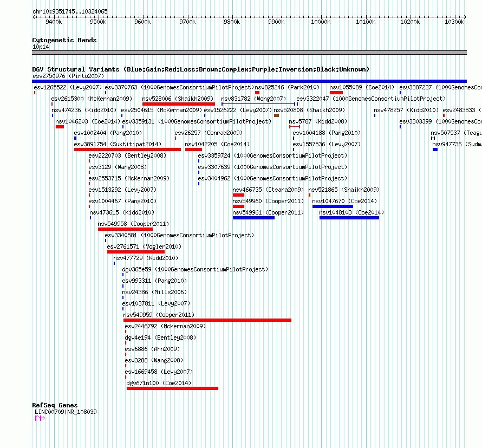Open the esv2750976 (Pinto2007) label
Image resolution: width=482 pixels, height=448 pixels.
[x=68, y=76]
